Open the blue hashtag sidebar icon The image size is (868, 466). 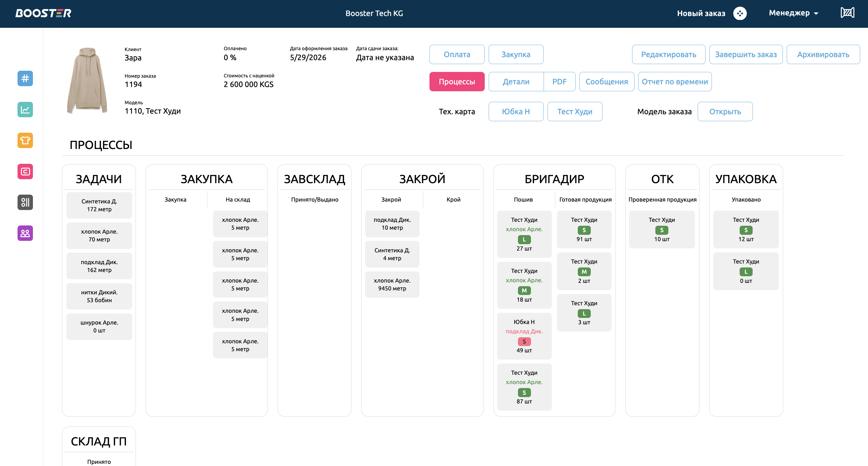pos(25,78)
